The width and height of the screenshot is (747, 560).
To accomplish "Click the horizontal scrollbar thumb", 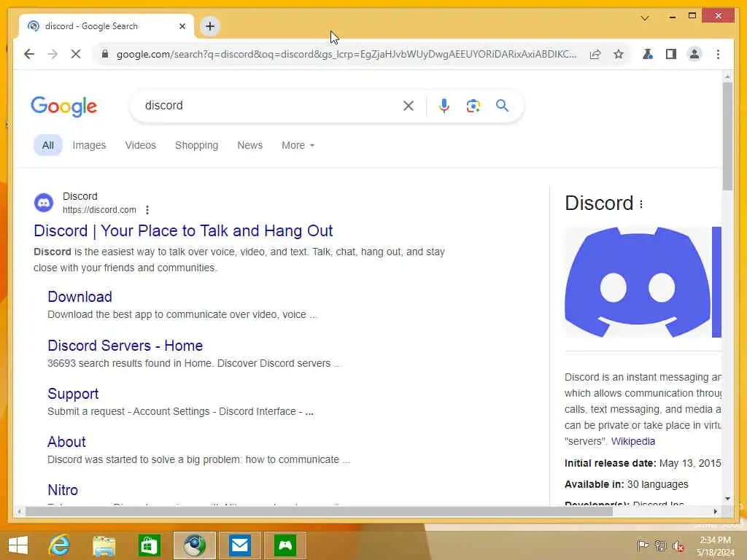I will tap(319, 511).
